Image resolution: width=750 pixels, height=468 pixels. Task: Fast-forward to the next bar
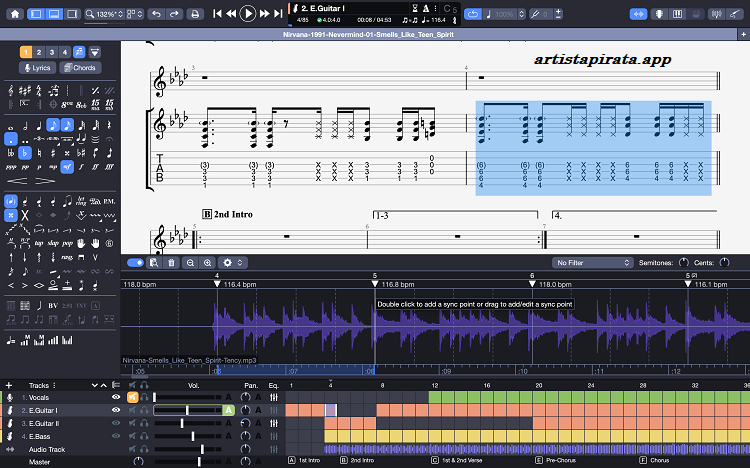pyautogui.click(x=265, y=14)
